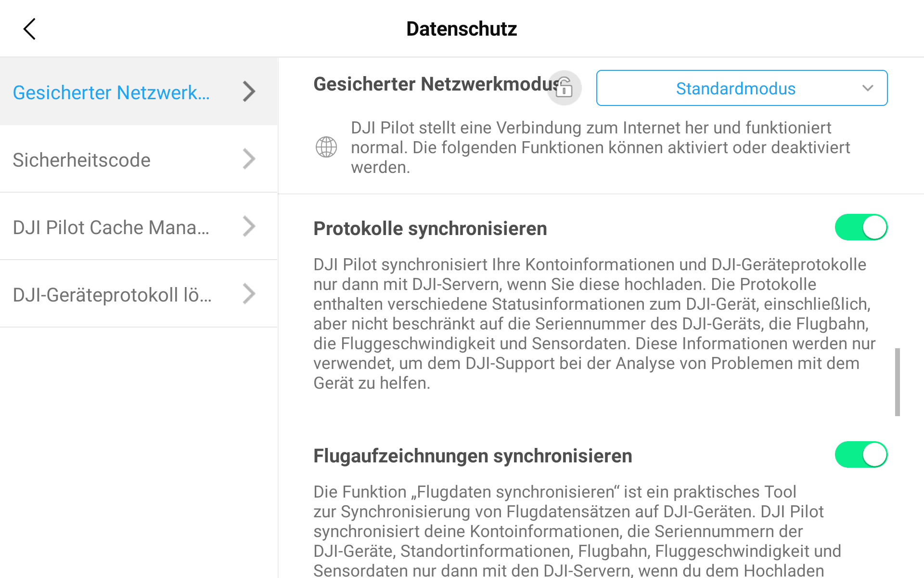924x578 pixels.
Task: Open DJI Pilot Cache Manager section
Action: pos(111,227)
